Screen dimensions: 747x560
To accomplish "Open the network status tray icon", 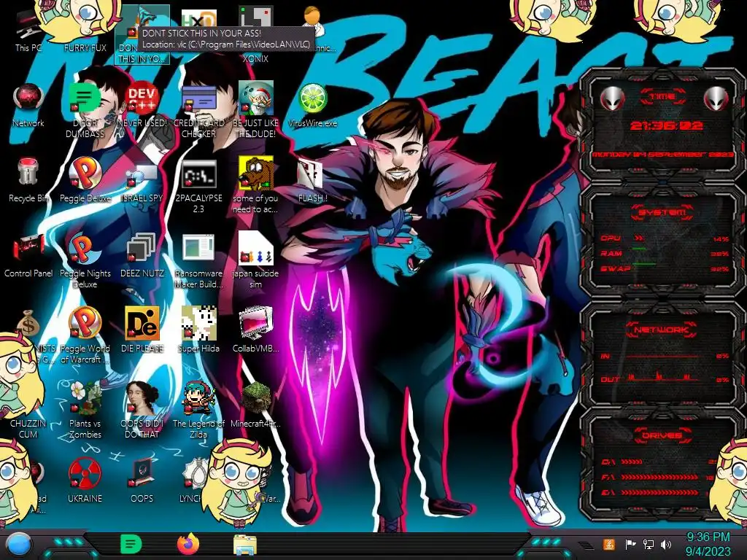I will point(648,544).
